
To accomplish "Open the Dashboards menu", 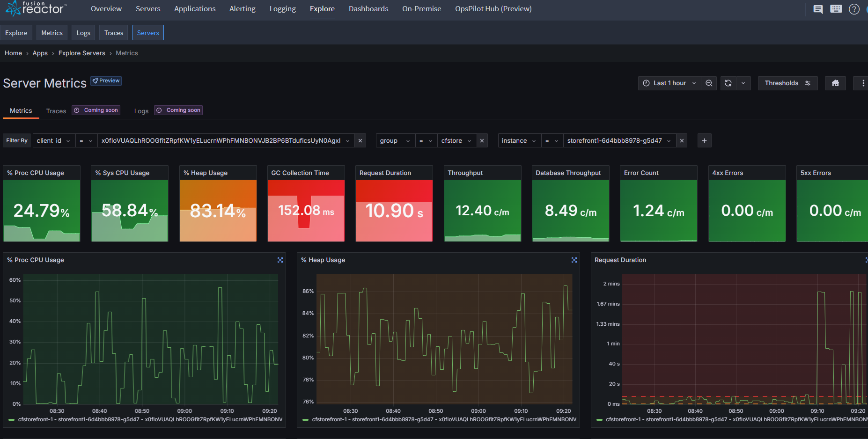I will pos(368,9).
